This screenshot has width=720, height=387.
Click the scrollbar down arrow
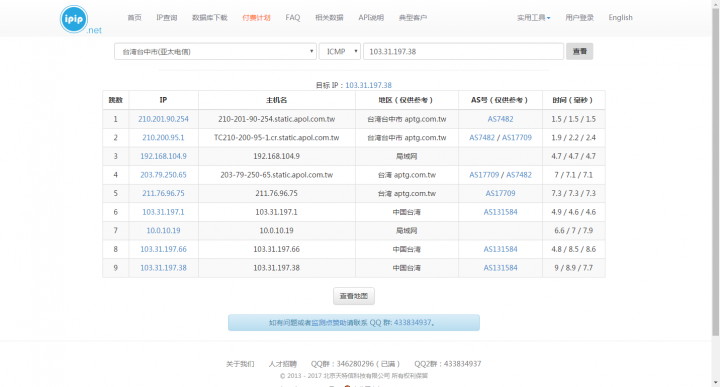(x=715, y=382)
